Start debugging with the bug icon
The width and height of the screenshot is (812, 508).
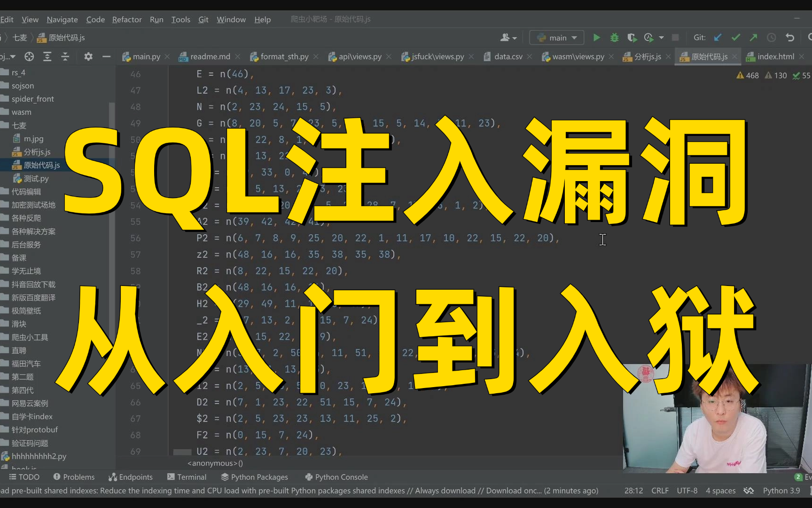[614, 38]
